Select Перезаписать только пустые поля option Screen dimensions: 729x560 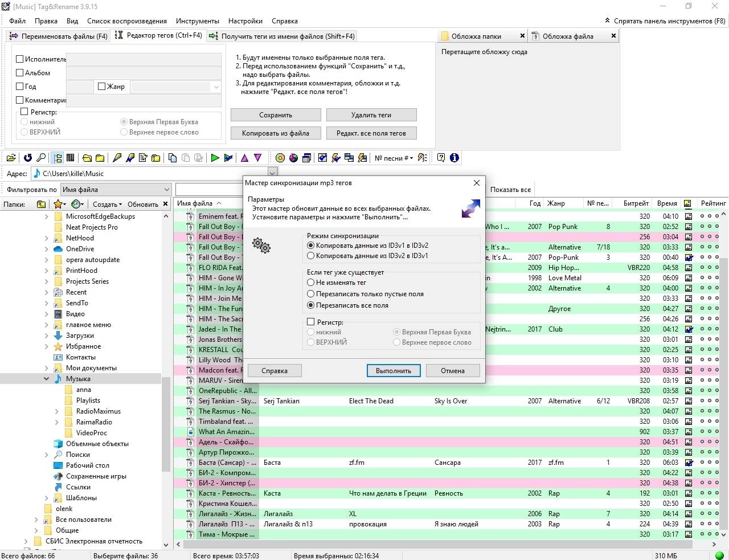(x=311, y=294)
